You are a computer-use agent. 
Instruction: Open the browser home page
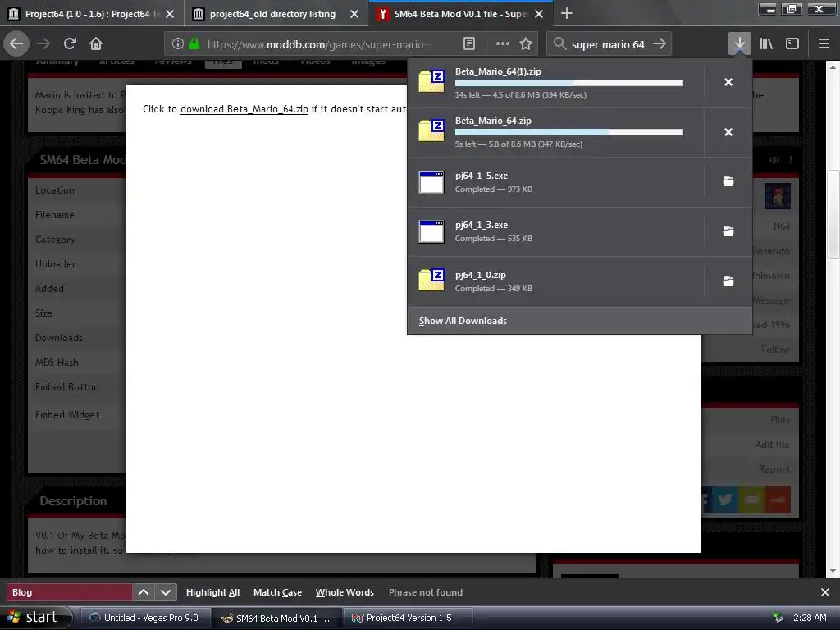[96, 43]
